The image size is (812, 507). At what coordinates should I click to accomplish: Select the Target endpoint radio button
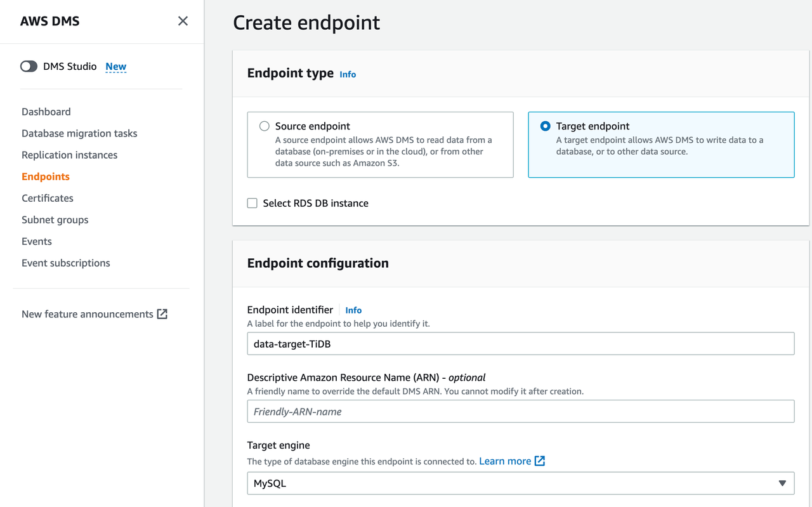(x=546, y=126)
